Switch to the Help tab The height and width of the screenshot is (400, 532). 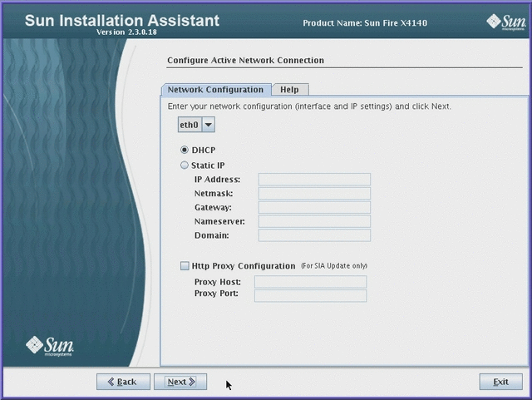pyautogui.click(x=290, y=90)
